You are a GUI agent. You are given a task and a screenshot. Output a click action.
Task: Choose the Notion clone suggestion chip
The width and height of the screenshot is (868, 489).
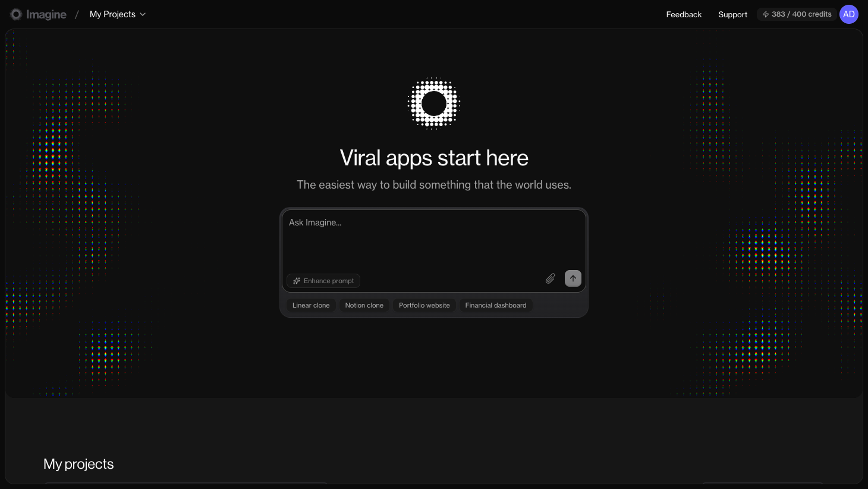coord(364,305)
